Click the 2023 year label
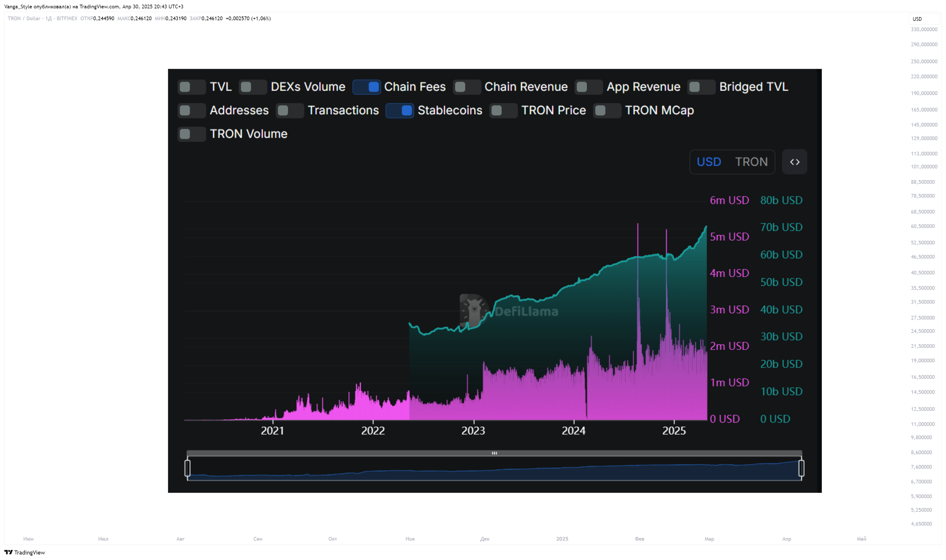Screen dimensions: 946x560 click(x=473, y=431)
